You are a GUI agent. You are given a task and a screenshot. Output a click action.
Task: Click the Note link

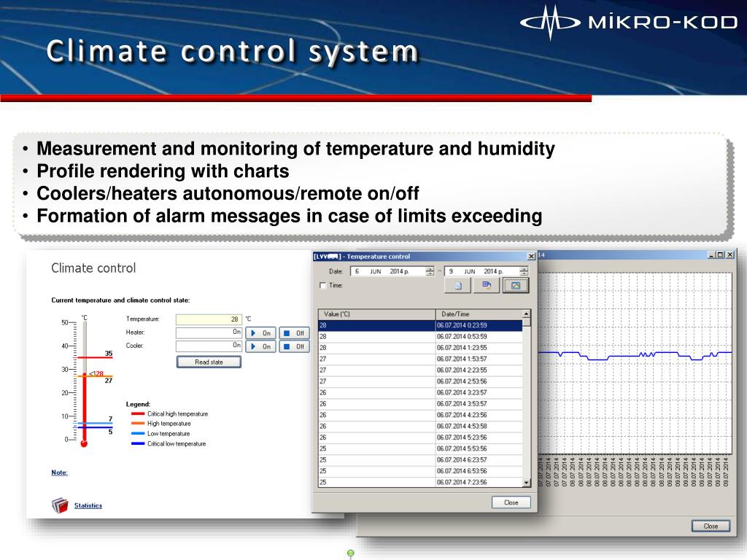[x=60, y=472]
